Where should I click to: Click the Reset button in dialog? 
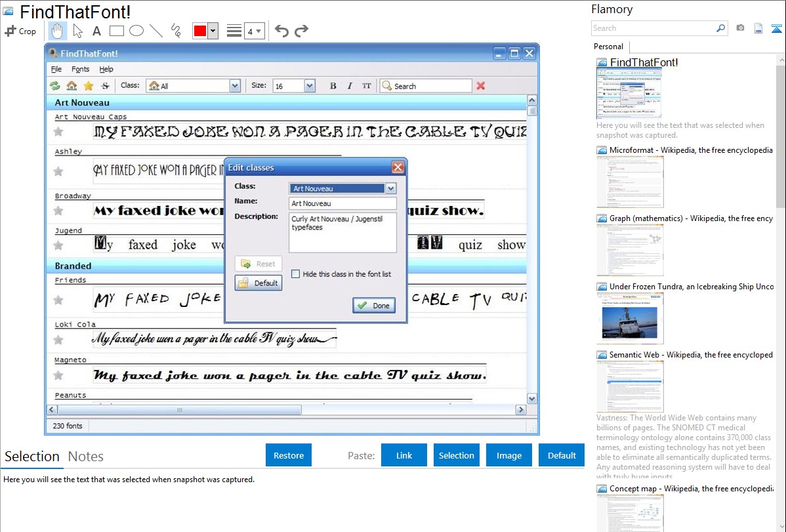click(x=258, y=264)
